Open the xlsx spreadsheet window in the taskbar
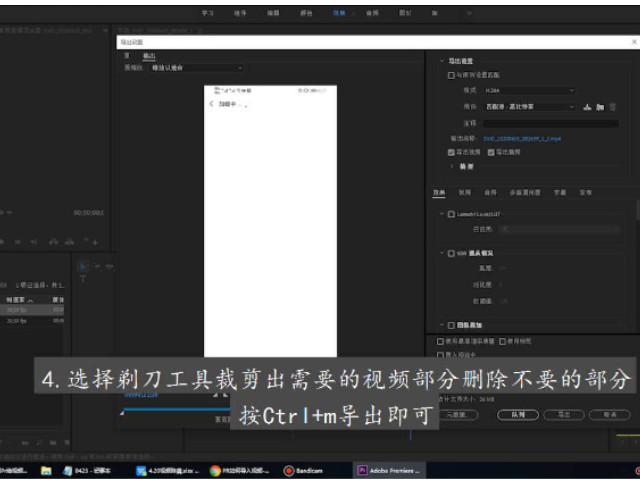This screenshot has width=640, height=480. pos(168,471)
